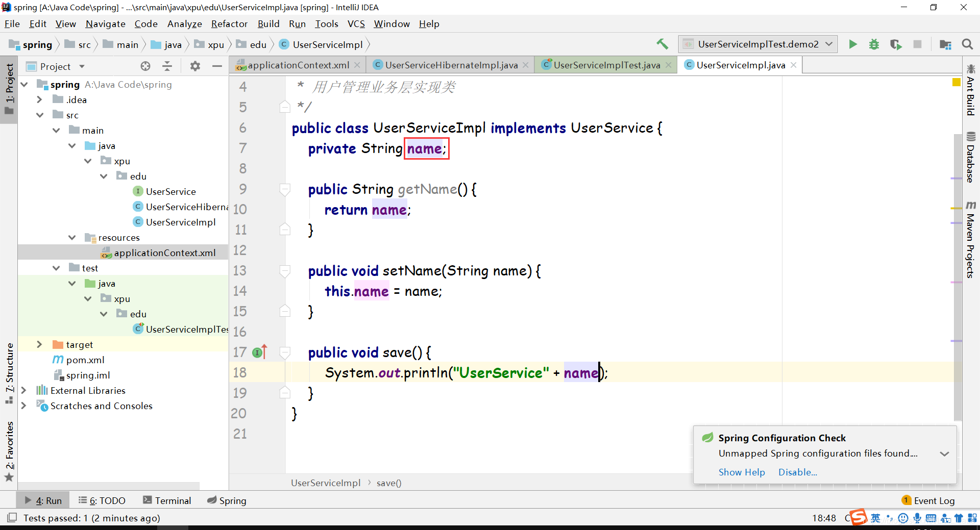Image resolution: width=980 pixels, height=530 pixels.
Task: Open Project Structure icon in toolbar
Action: coord(945,44)
